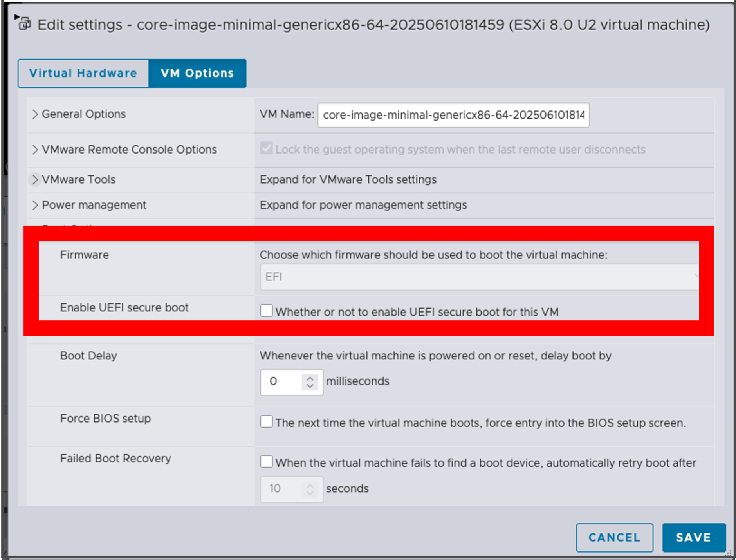Toggle the lock guest operating system checkbox
The image size is (736, 560).
click(x=266, y=148)
